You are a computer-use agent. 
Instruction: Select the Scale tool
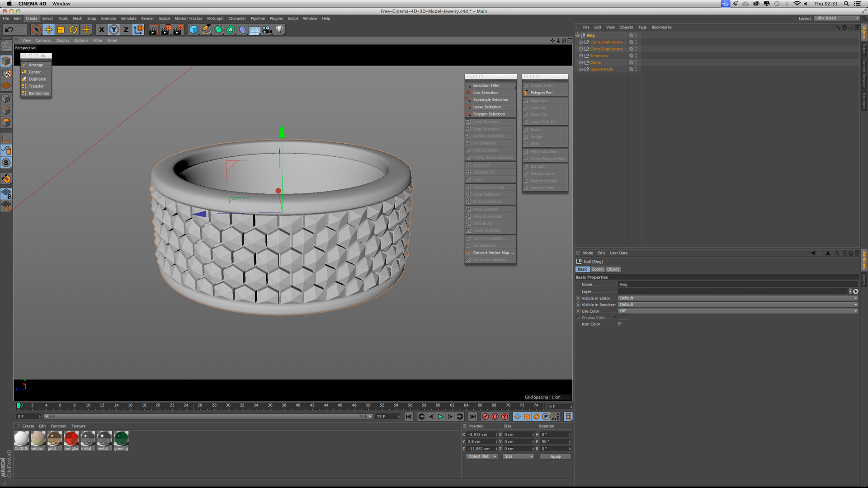(61, 30)
